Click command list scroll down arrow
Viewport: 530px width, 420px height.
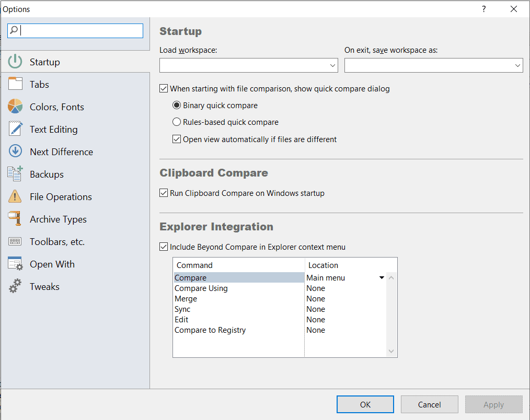point(391,351)
